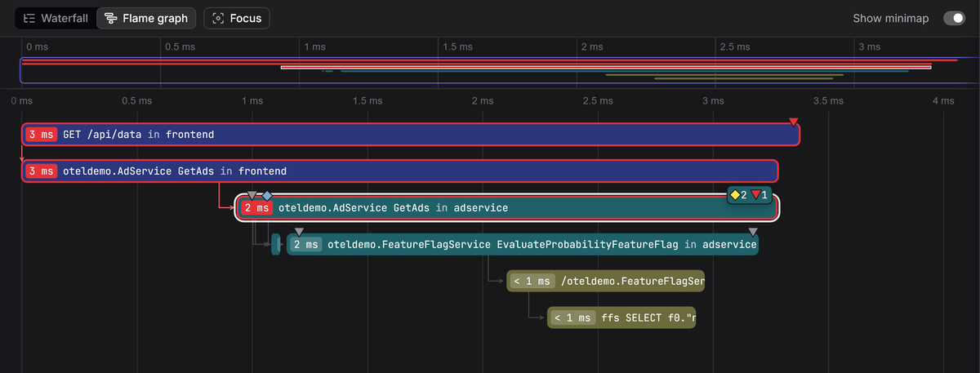
Task: Select oteldemo.AdService GetAds in frontend span
Action: [x=400, y=171]
